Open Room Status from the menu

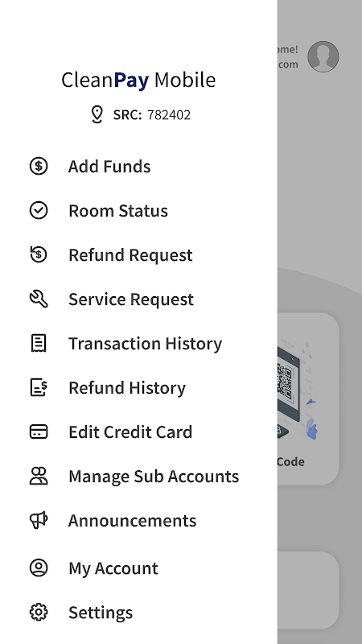click(138, 211)
